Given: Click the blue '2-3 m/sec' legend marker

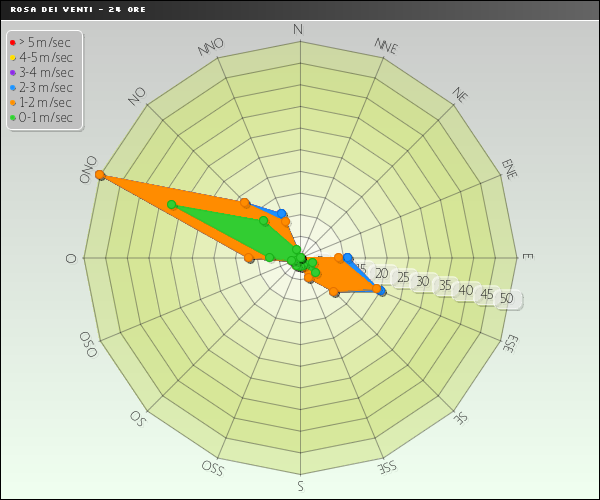Looking at the screenshot, I should [12, 87].
